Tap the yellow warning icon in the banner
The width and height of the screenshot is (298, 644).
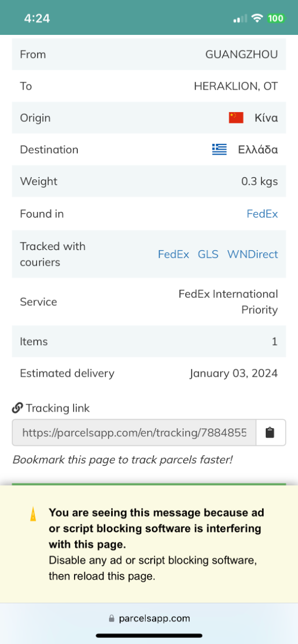(x=33, y=515)
